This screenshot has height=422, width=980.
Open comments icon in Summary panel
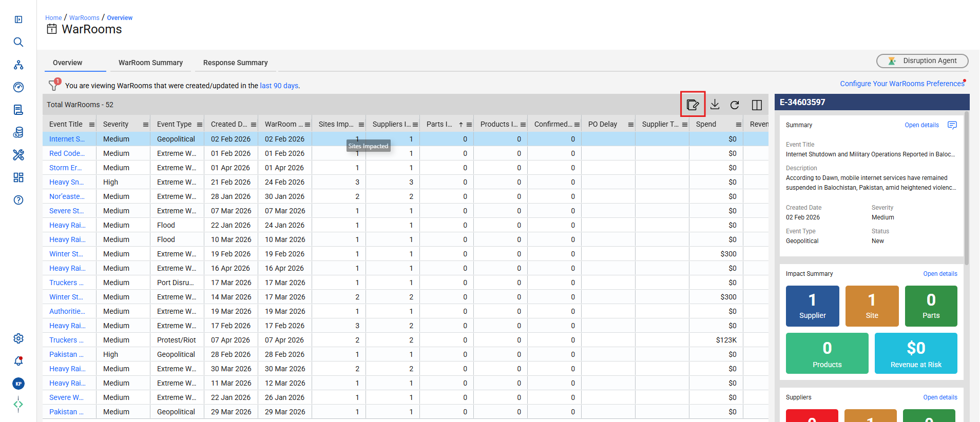(952, 125)
